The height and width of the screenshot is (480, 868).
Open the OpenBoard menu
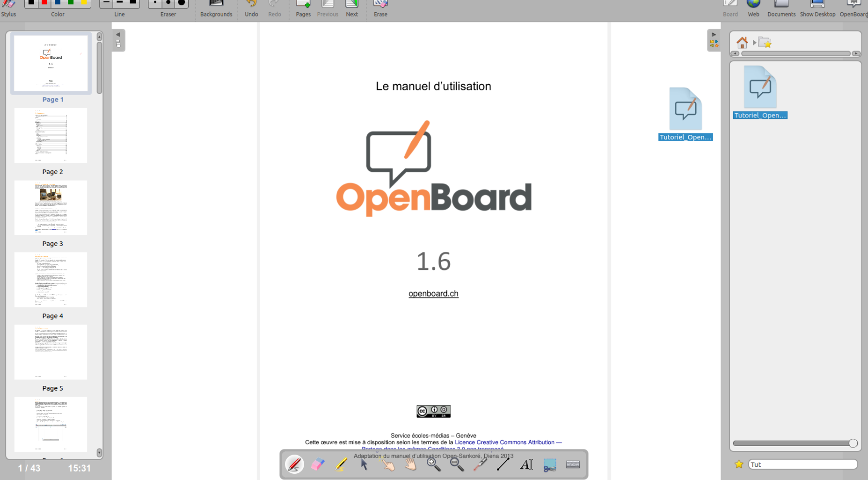pos(853,8)
